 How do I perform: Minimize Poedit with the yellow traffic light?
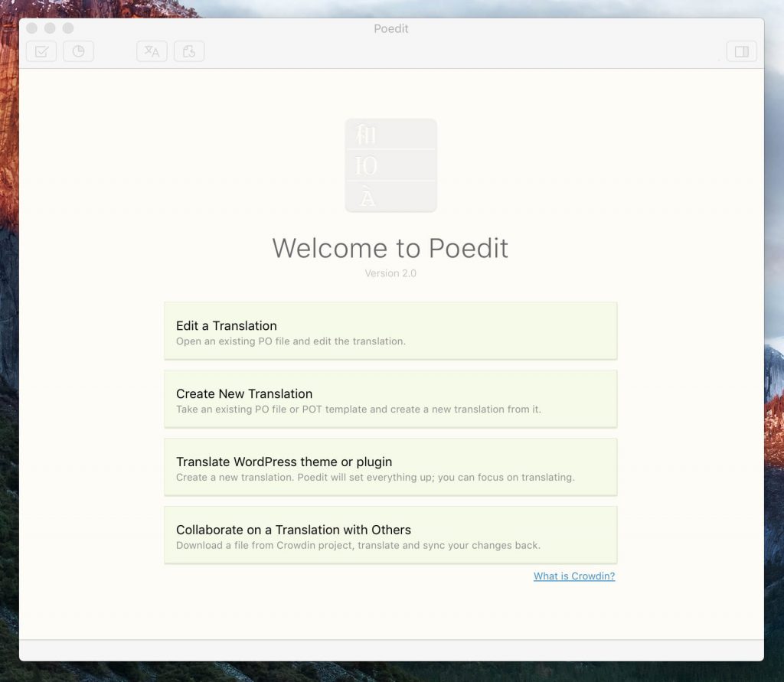point(50,28)
